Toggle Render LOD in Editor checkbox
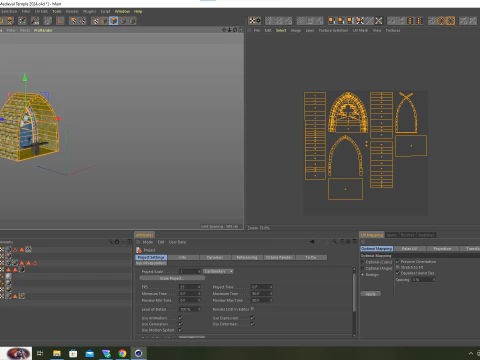 [x=252, y=309]
